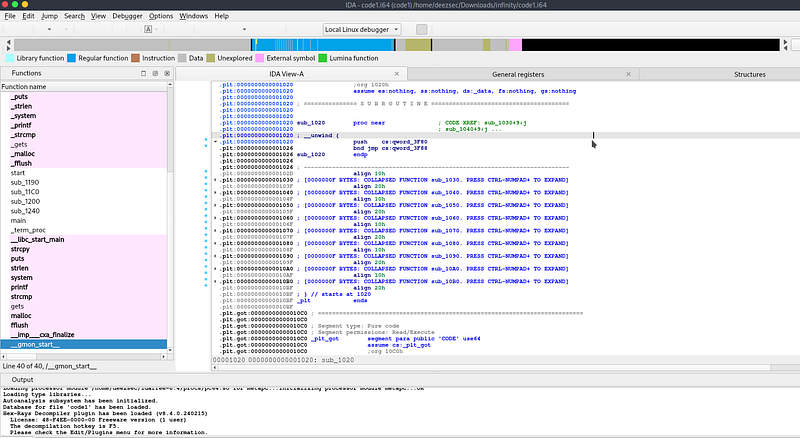Open the Options menu

click(161, 16)
